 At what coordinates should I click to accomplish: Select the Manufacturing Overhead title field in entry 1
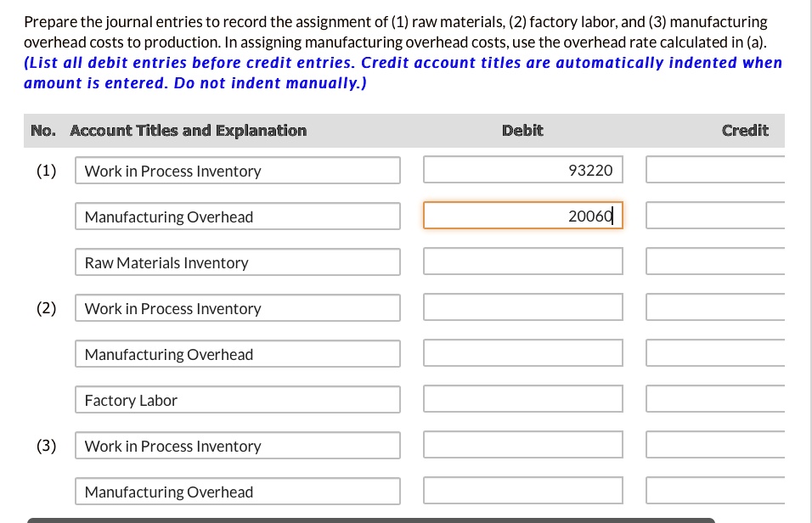pos(238,216)
